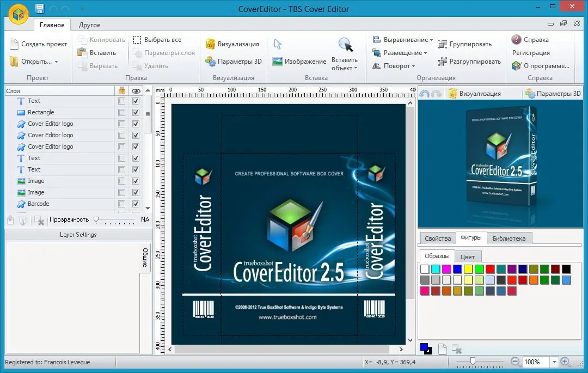Screen dimensions: 588x373
Task: Click the zoom-out magnifier in status bar
Action: (x=515, y=362)
